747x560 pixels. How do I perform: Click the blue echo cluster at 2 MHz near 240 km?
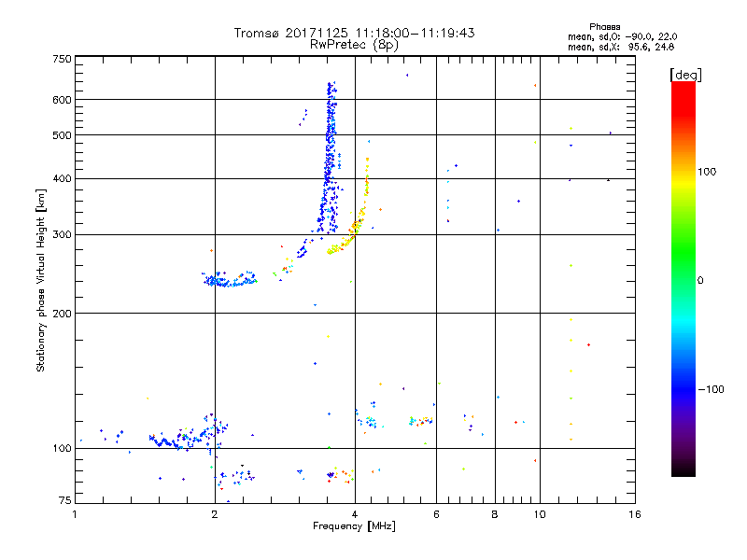pos(229,279)
